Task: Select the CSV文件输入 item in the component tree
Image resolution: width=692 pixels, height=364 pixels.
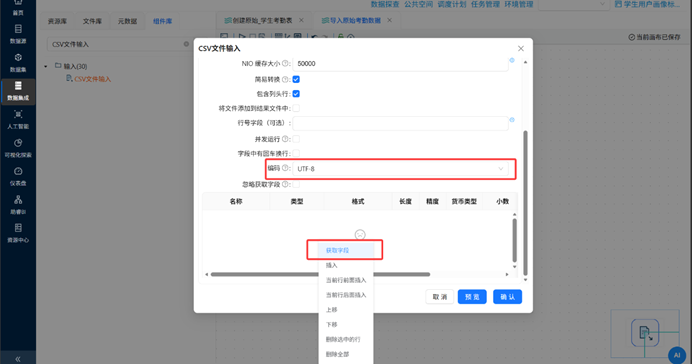Action: tap(93, 79)
